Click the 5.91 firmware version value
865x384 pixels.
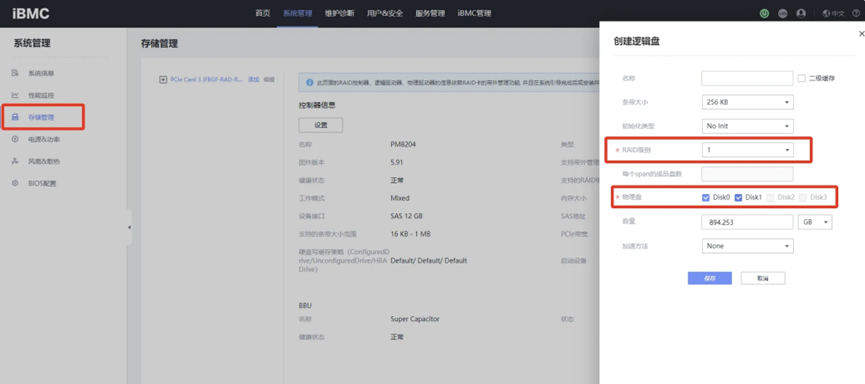[397, 162]
